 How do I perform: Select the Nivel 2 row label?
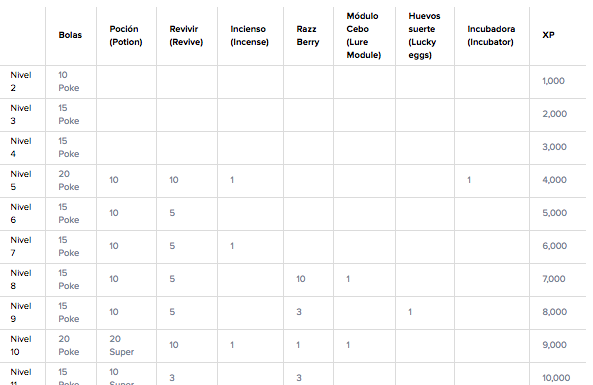click(x=21, y=81)
